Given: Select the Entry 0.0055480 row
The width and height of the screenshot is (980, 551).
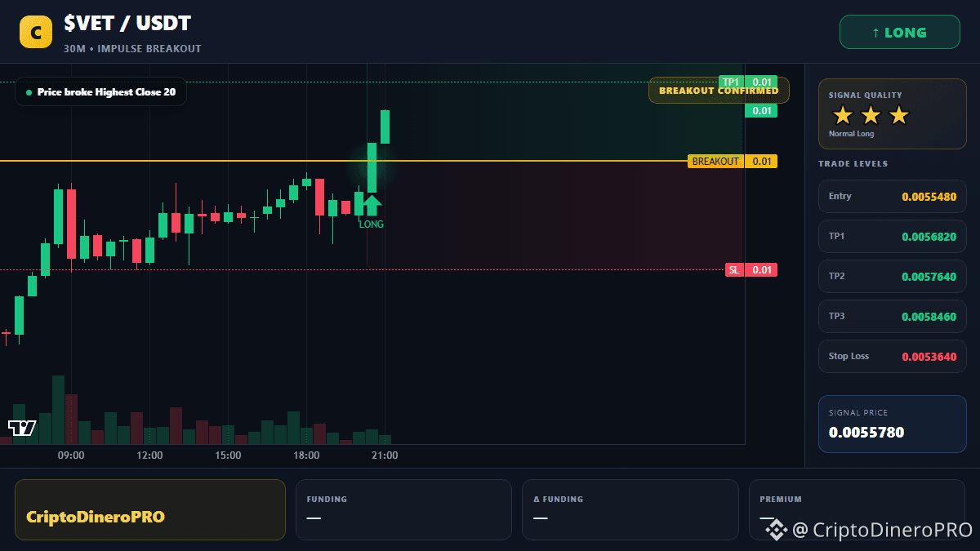Looking at the screenshot, I should point(892,197).
